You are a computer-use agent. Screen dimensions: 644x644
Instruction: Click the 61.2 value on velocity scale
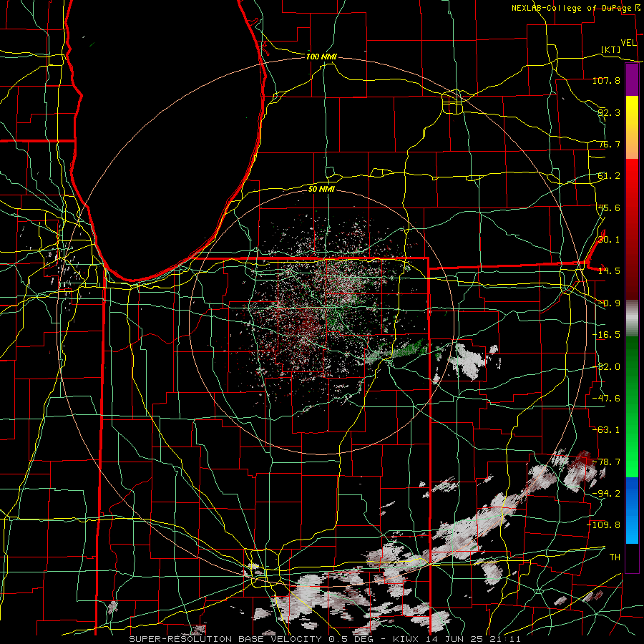click(609, 176)
